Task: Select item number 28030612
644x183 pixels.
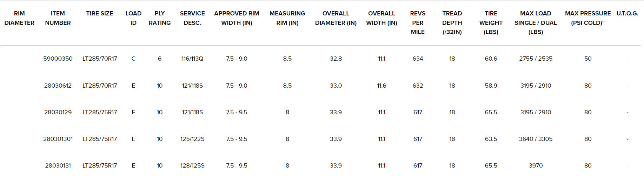Action: [58, 86]
